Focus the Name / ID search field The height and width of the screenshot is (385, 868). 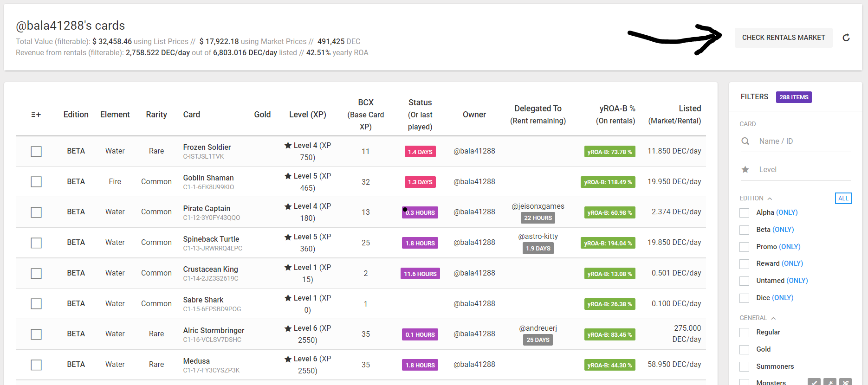coord(804,141)
